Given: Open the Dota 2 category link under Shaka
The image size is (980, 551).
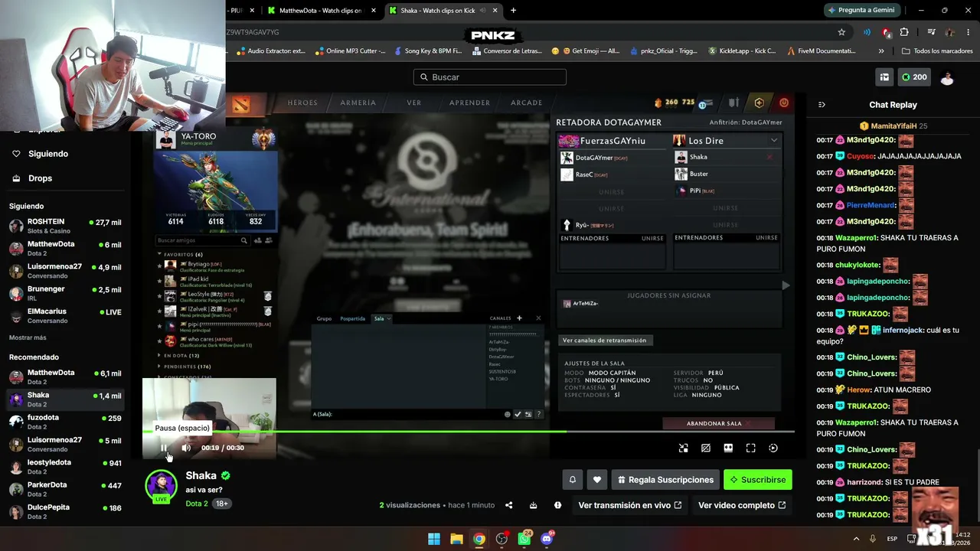Looking at the screenshot, I should coord(197,504).
